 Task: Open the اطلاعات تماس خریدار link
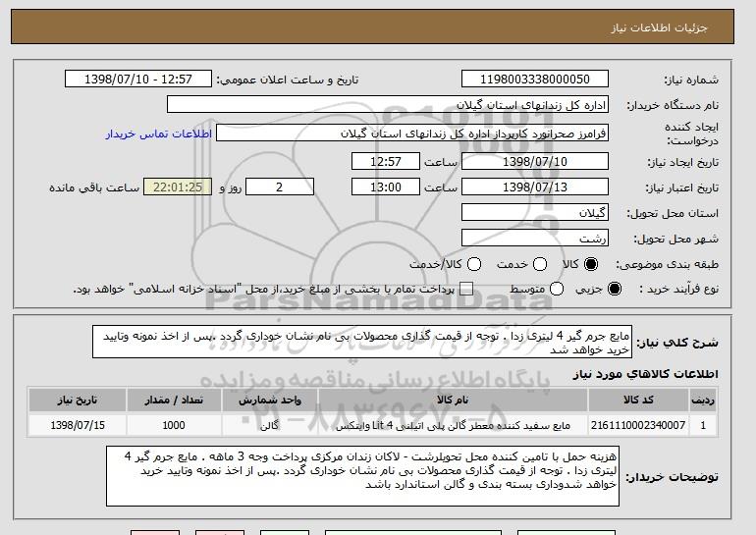[x=159, y=134]
